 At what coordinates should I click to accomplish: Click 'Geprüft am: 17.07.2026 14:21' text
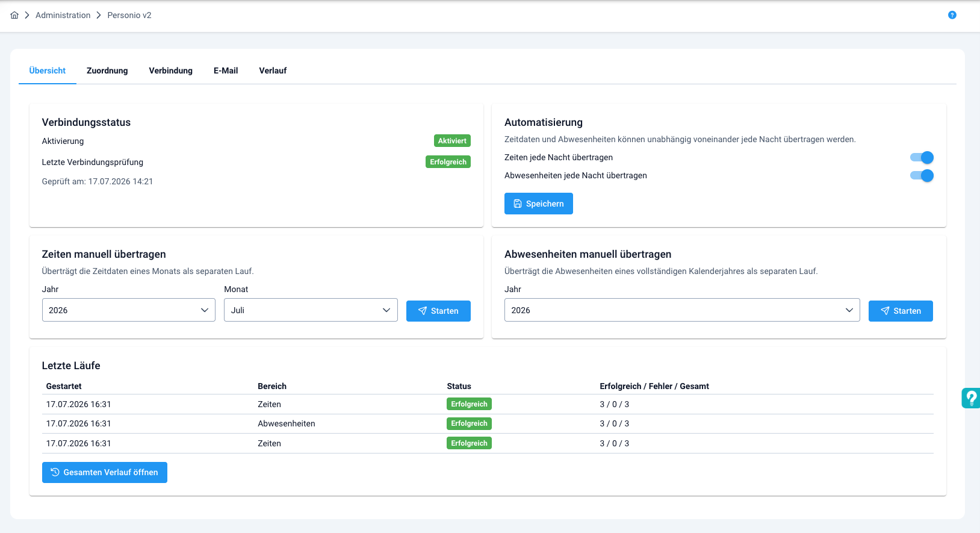[x=98, y=181]
